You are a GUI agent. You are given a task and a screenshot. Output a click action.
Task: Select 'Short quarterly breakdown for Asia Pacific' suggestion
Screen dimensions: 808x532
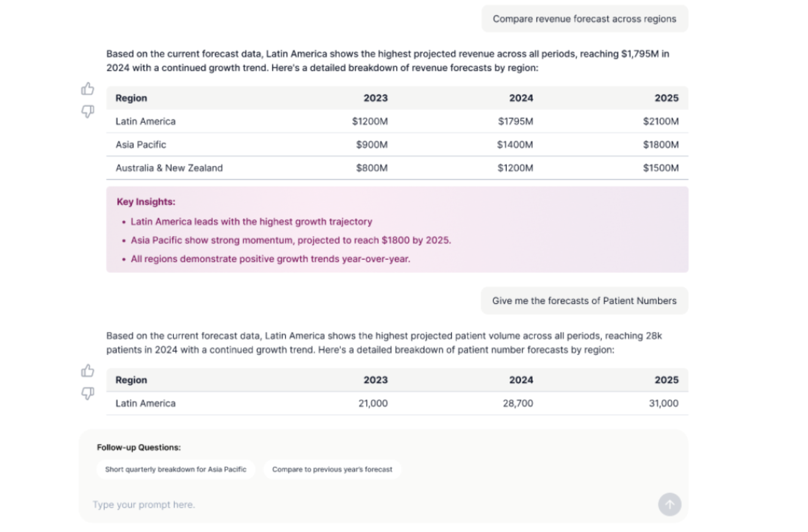(176, 470)
